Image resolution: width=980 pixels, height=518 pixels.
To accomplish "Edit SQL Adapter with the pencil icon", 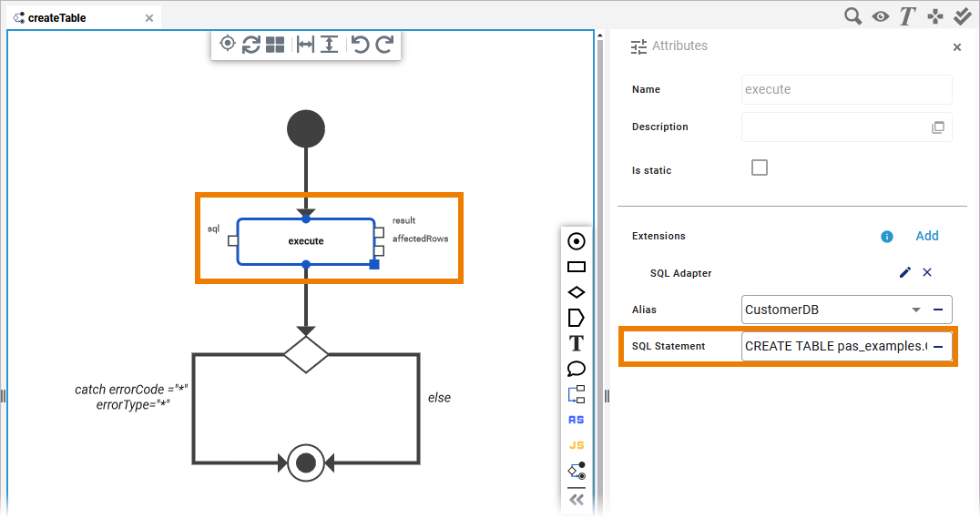I will point(904,272).
